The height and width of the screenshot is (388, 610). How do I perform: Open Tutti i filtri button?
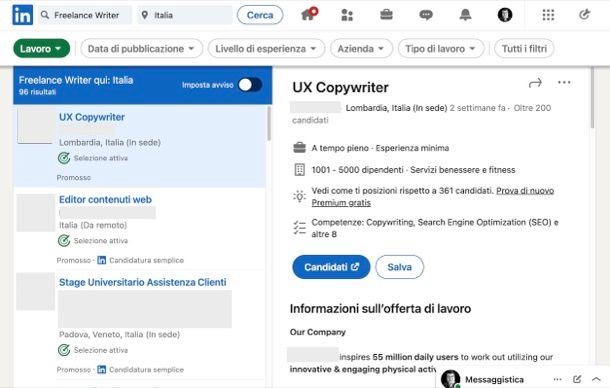[524, 49]
